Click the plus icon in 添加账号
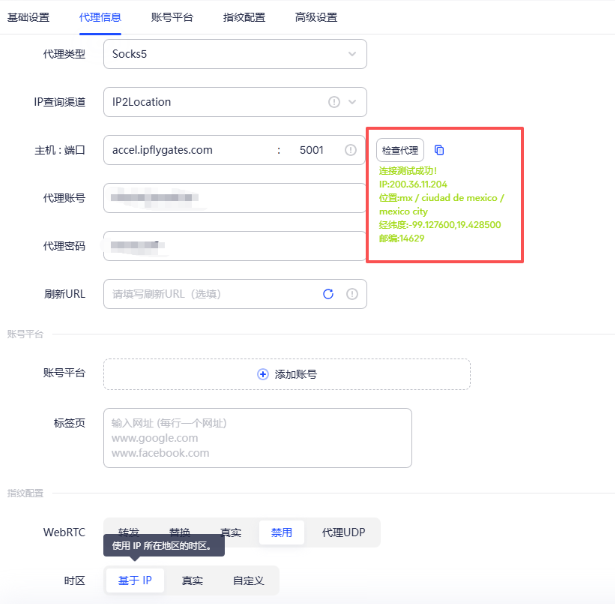Viewport: 615px width, 604px height. tap(263, 374)
